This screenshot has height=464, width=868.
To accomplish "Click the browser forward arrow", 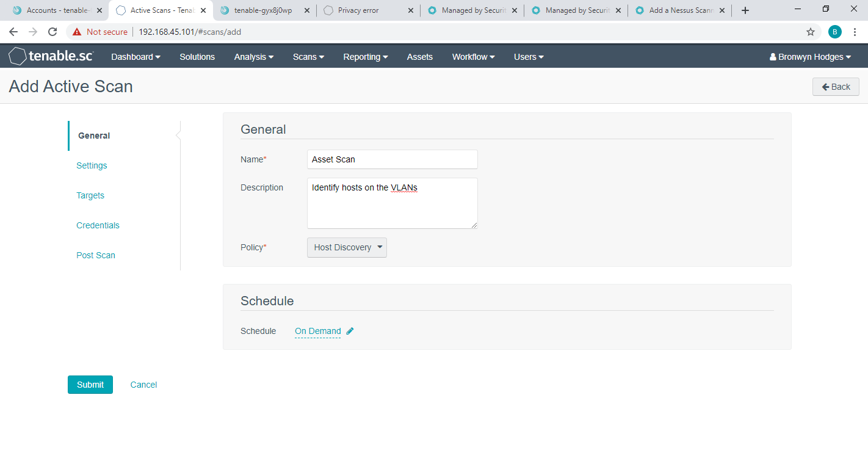I will pyautogui.click(x=33, y=32).
